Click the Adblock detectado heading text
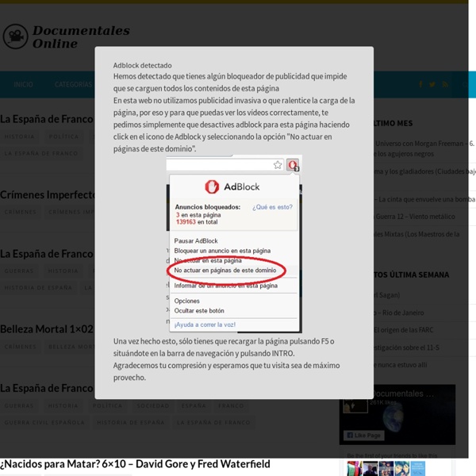This screenshot has width=476, height=476. point(142,65)
